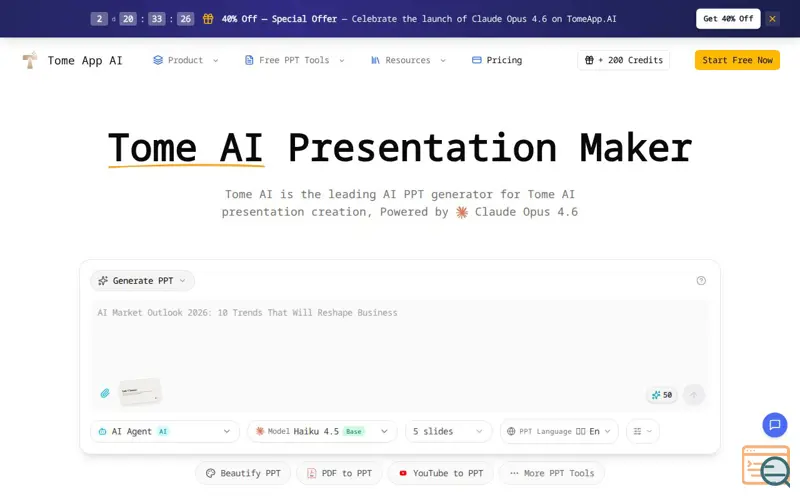Viewport: 800px width, 500px height.
Task: Click the + 200 Credits button
Action: (x=623, y=60)
